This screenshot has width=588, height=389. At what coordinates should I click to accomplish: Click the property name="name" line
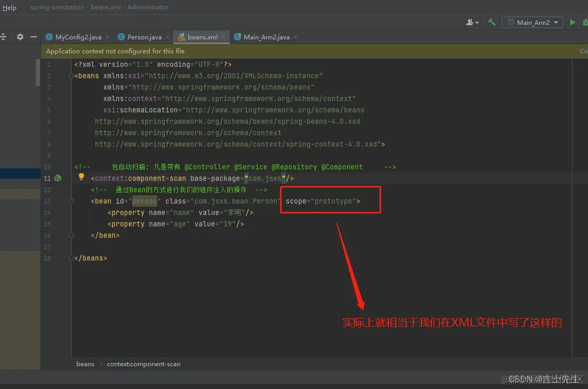coord(180,212)
